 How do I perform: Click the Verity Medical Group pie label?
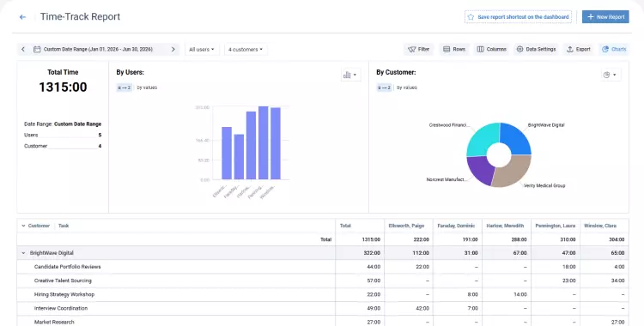544,185
